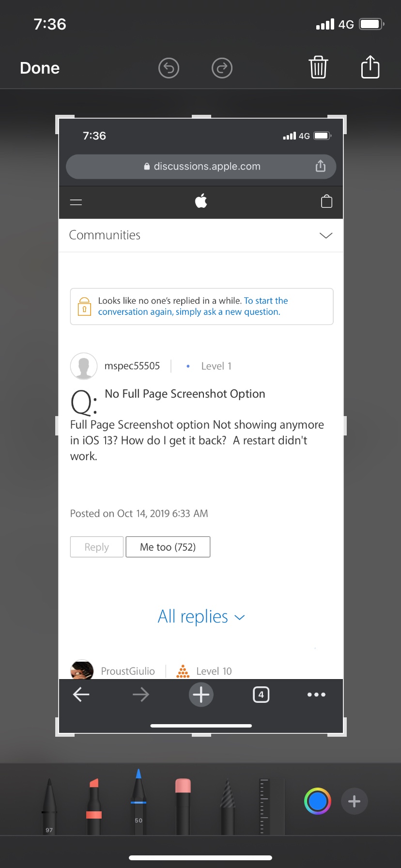The width and height of the screenshot is (401, 868).
Task: Tap ProustGiulio avatar image
Action: (x=82, y=670)
